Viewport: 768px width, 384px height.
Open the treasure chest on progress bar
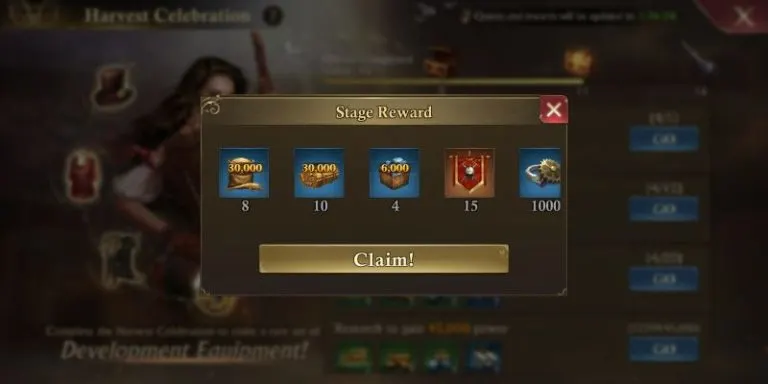[x=439, y=62]
